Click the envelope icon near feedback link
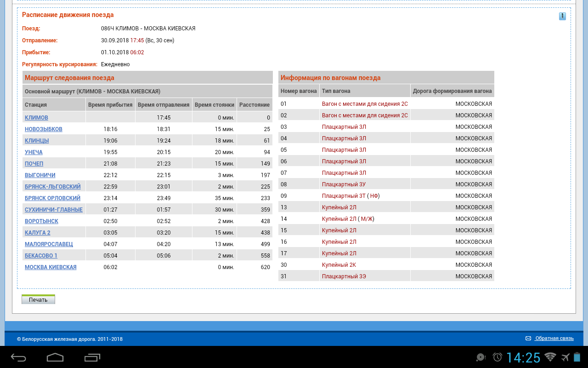The width and height of the screenshot is (588, 368). [x=528, y=339]
